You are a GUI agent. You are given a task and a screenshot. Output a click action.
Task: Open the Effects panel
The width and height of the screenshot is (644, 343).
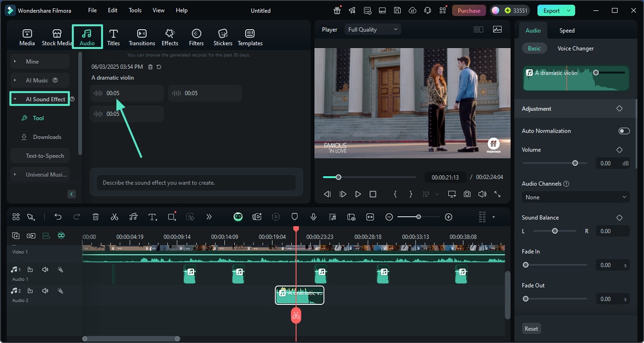point(170,38)
